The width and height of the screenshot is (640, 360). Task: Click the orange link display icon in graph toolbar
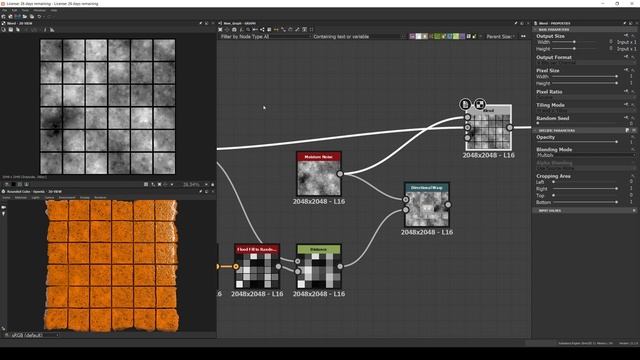coord(276,29)
